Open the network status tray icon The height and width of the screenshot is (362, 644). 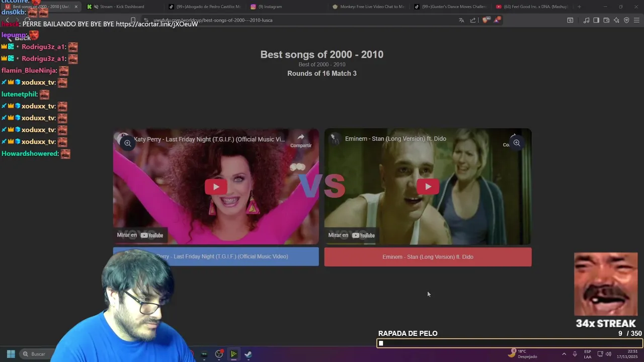tap(600, 354)
